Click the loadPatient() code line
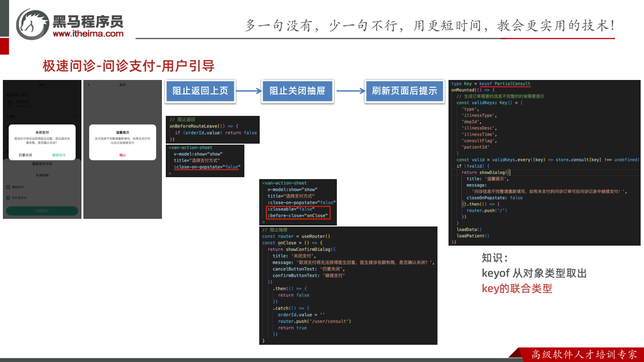The height and width of the screenshot is (362, 644). coord(473,236)
